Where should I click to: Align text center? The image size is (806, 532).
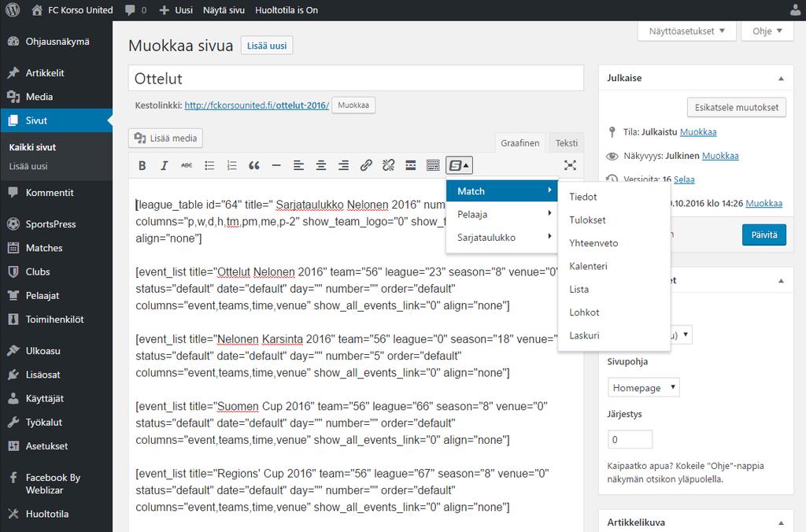321,165
